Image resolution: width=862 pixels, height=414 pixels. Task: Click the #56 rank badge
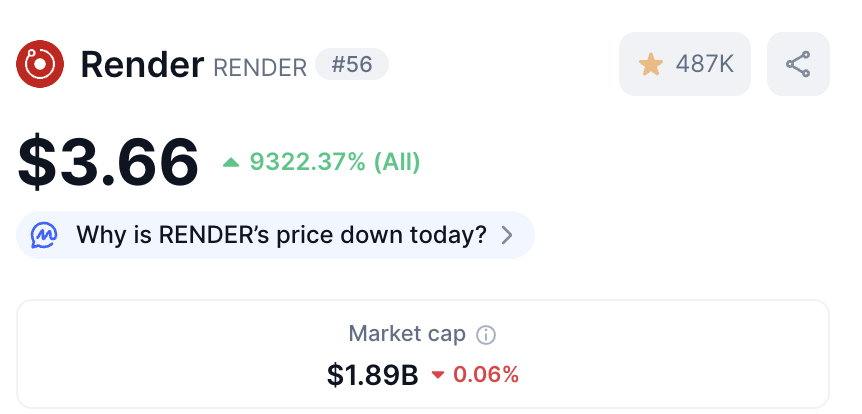(x=352, y=64)
